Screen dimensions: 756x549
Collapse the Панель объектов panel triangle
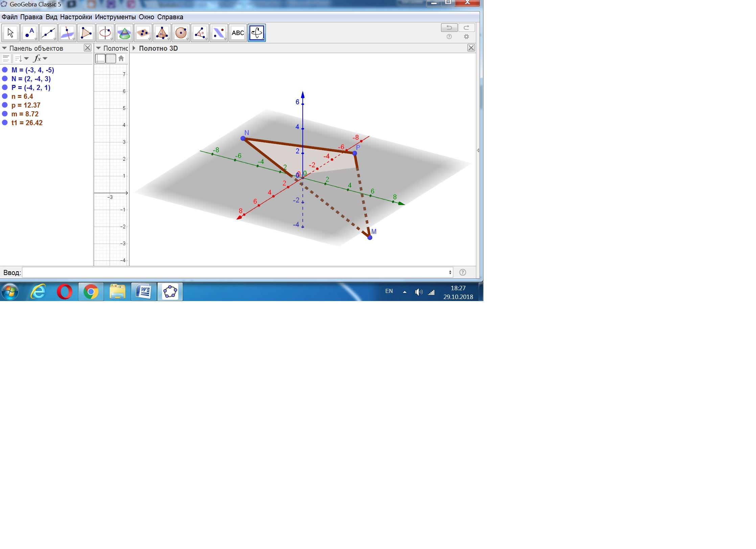pos(4,48)
